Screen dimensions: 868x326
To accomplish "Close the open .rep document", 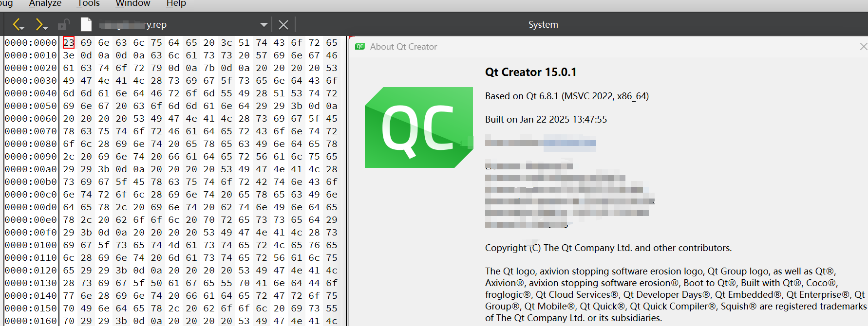I will pyautogui.click(x=283, y=25).
